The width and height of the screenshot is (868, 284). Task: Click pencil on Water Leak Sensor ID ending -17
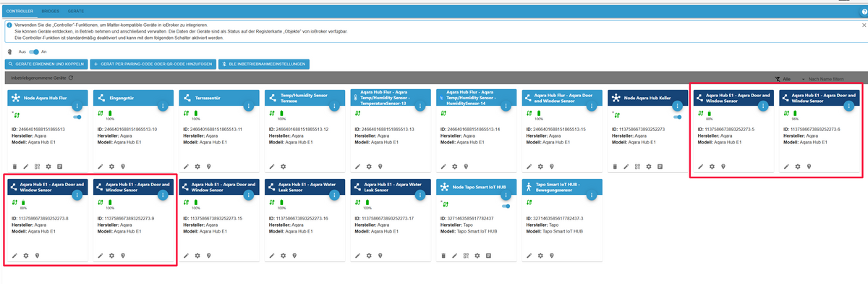357,255
